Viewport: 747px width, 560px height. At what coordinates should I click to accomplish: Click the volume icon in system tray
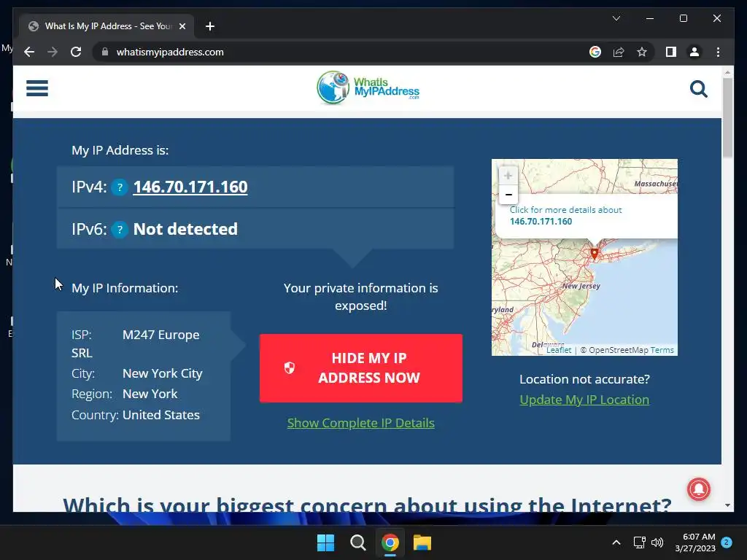pos(657,542)
